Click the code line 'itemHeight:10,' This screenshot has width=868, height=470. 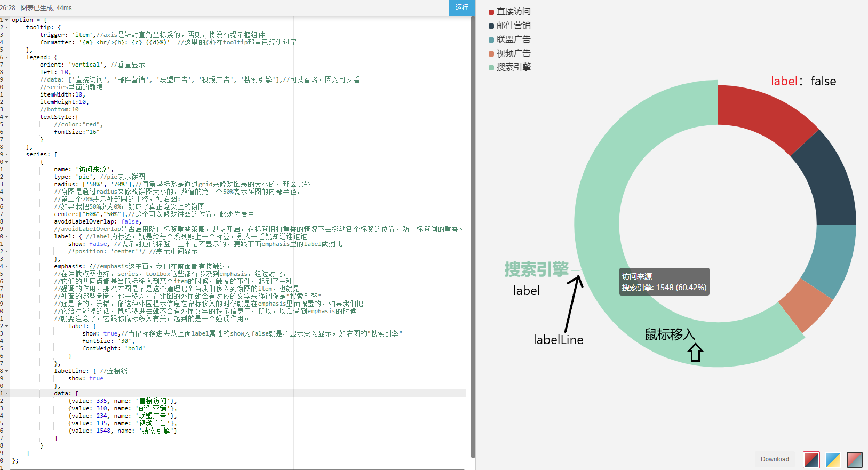(65, 102)
